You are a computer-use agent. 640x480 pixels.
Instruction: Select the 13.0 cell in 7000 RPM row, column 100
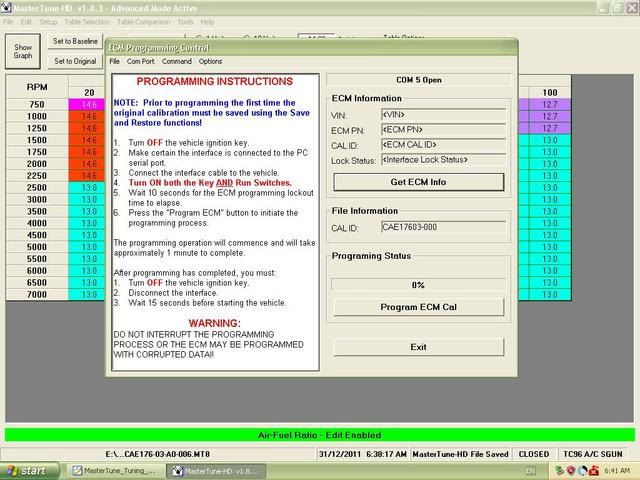pyautogui.click(x=550, y=294)
